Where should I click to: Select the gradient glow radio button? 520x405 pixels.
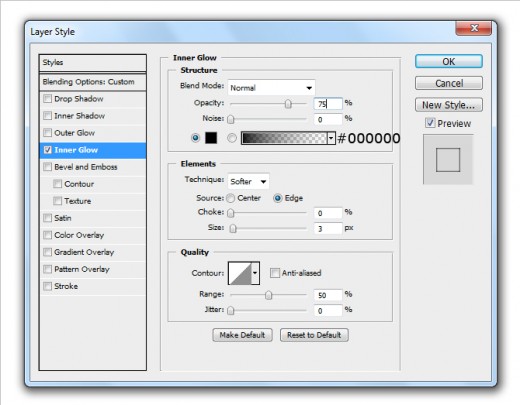click(x=232, y=138)
